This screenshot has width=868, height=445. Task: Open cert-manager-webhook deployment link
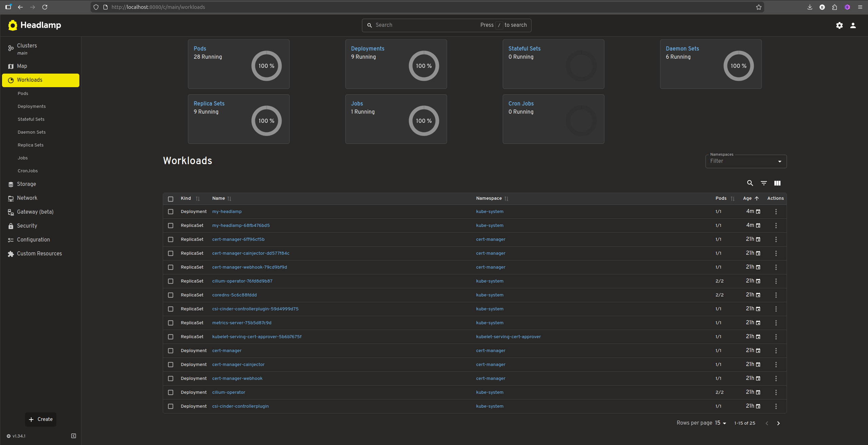237,379
